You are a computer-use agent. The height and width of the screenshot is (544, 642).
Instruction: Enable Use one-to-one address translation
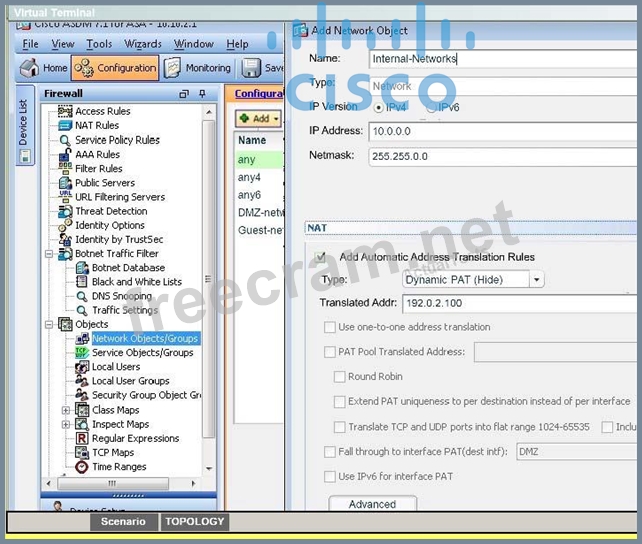[x=330, y=327]
